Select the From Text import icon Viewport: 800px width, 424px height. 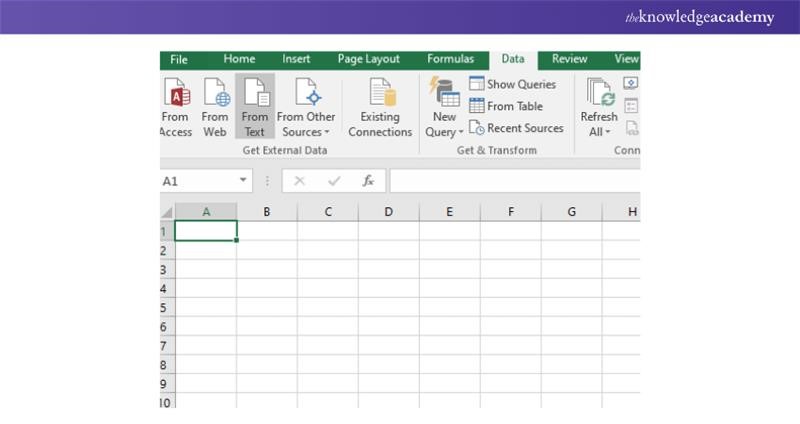click(x=255, y=96)
